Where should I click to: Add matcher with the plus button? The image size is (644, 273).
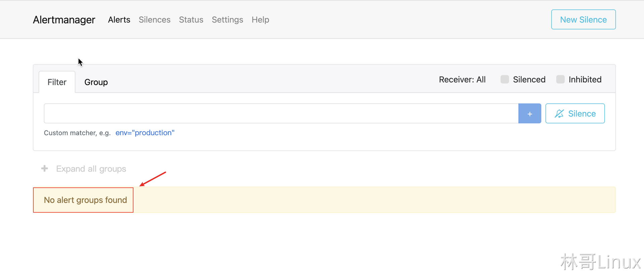(530, 113)
